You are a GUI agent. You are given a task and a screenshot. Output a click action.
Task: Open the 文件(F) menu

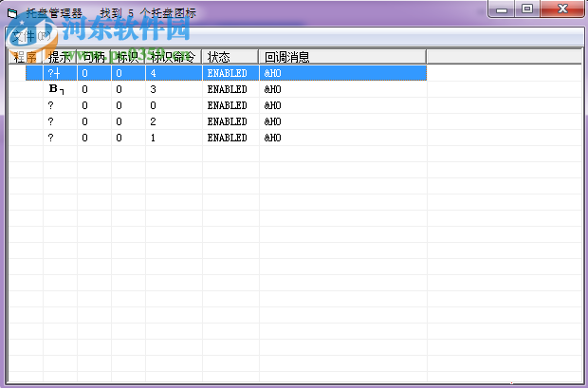[x=30, y=36]
